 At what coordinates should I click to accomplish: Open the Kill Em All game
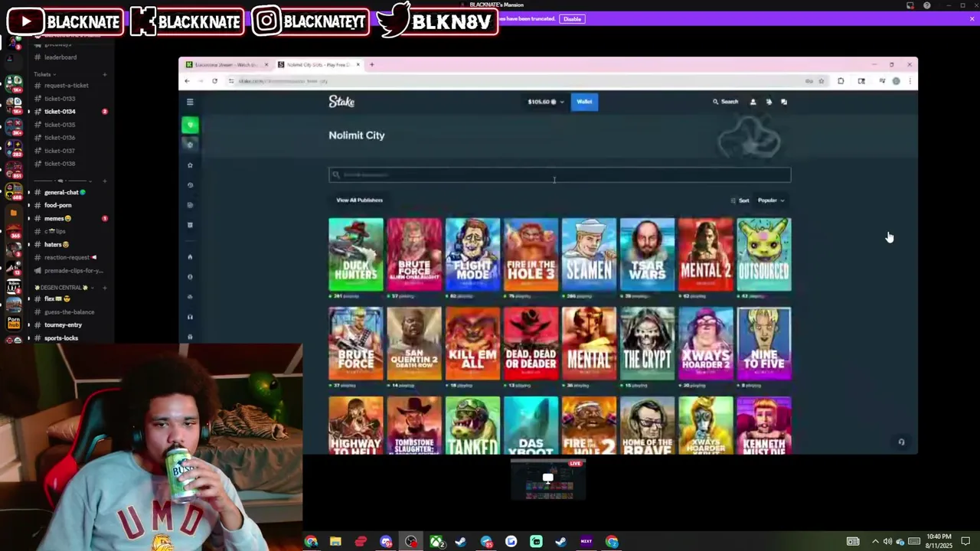tap(472, 344)
